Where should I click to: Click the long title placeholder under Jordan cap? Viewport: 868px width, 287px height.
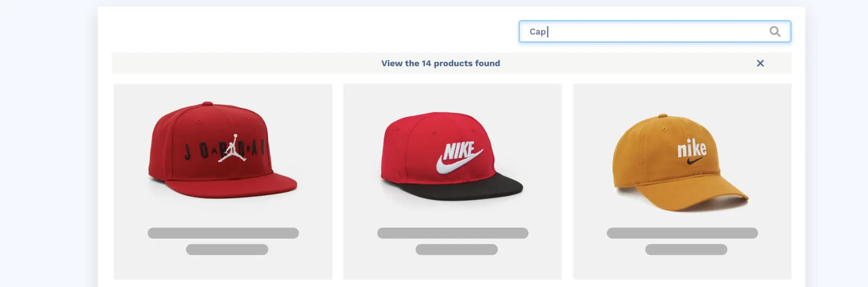[223, 233]
